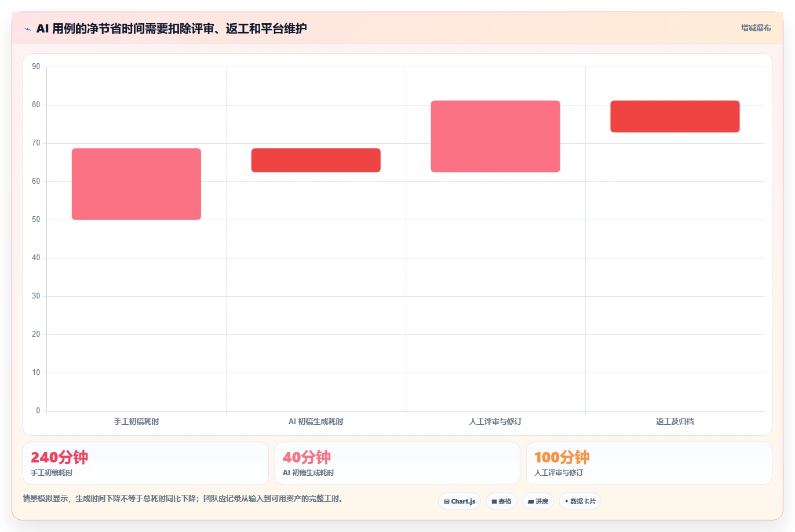Select the 手工初稿耗时 pink bar
Screen dimensions: 795x532
point(136,184)
